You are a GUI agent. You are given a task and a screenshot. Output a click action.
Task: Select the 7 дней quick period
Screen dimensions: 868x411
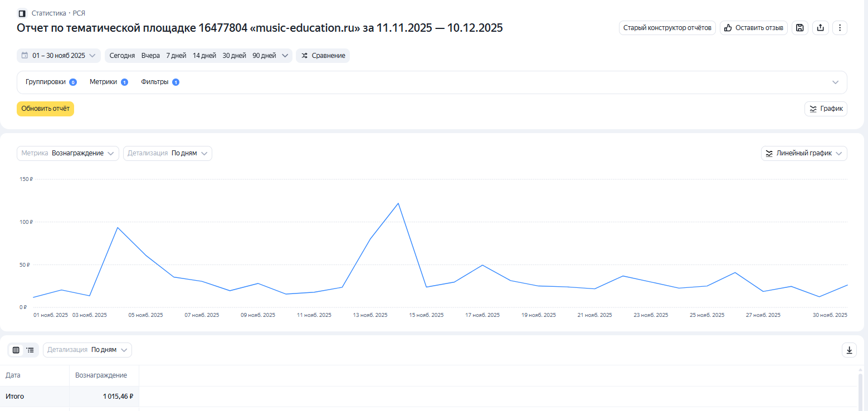176,56
